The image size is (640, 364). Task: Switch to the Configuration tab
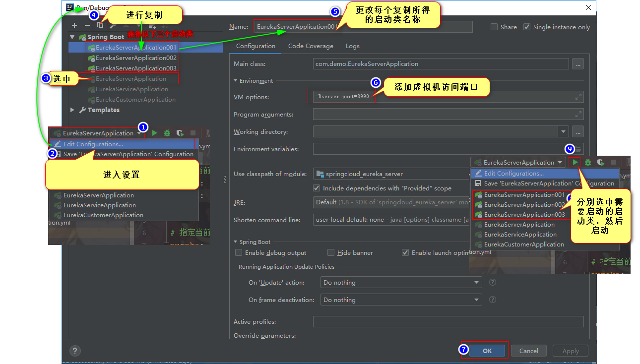point(256,46)
